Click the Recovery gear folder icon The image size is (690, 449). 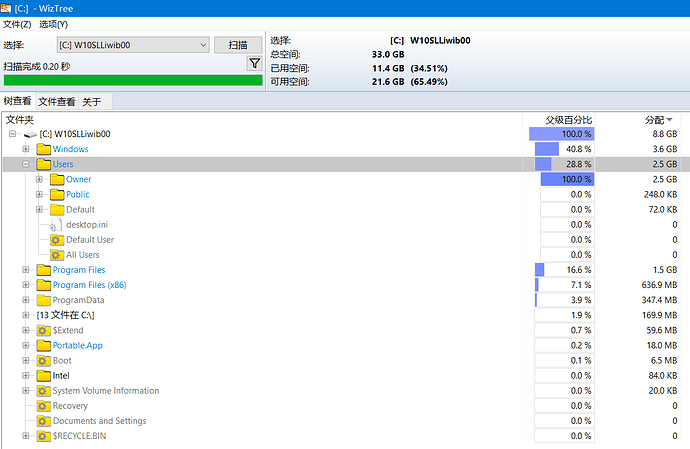(x=44, y=406)
